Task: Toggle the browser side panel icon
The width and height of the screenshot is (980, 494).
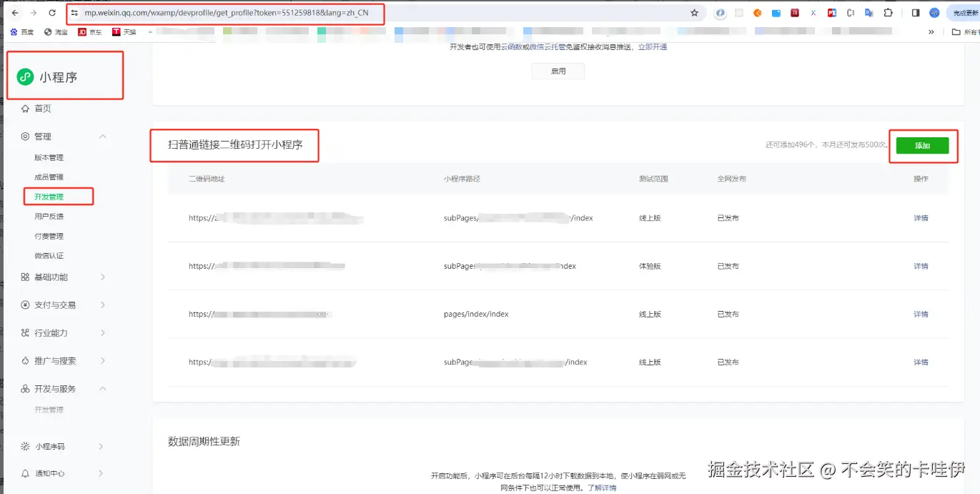Action: tap(916, 13)
